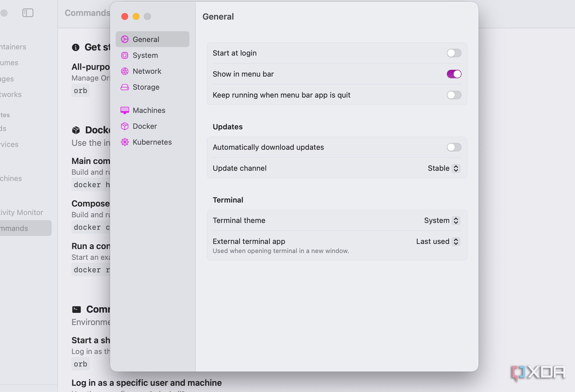
Task: Click the info icon beside the Get started heading
Action: point(76,47)
